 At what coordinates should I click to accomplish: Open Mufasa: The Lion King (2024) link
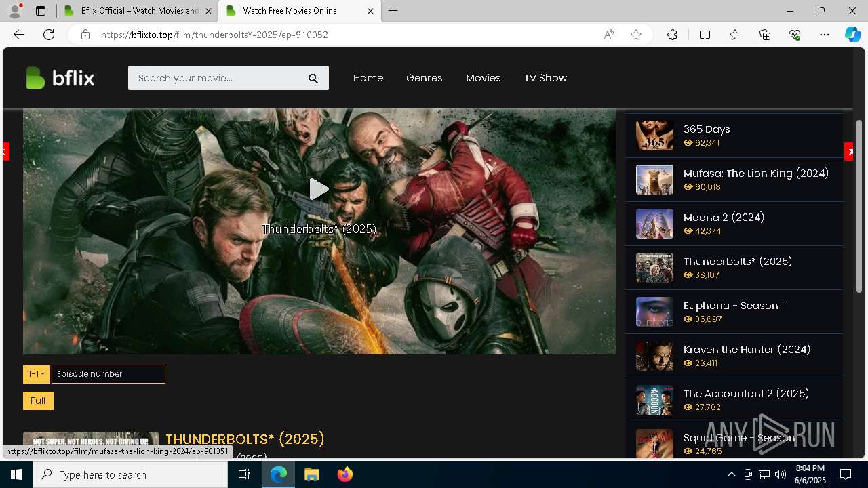[x=756, y=174]
